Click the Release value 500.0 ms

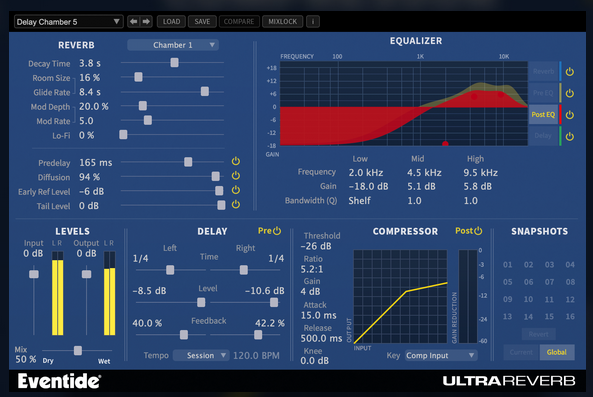[x=321, y=338]
